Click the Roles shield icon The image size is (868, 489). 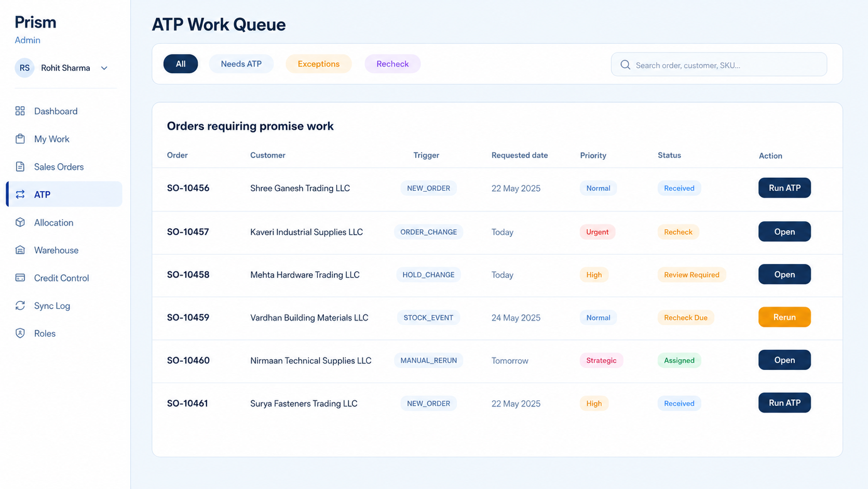click(x=20, y=333)
